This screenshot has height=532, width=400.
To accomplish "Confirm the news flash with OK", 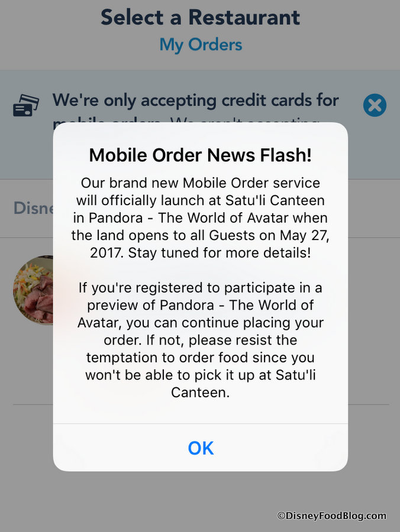I will tap(201, 448).
